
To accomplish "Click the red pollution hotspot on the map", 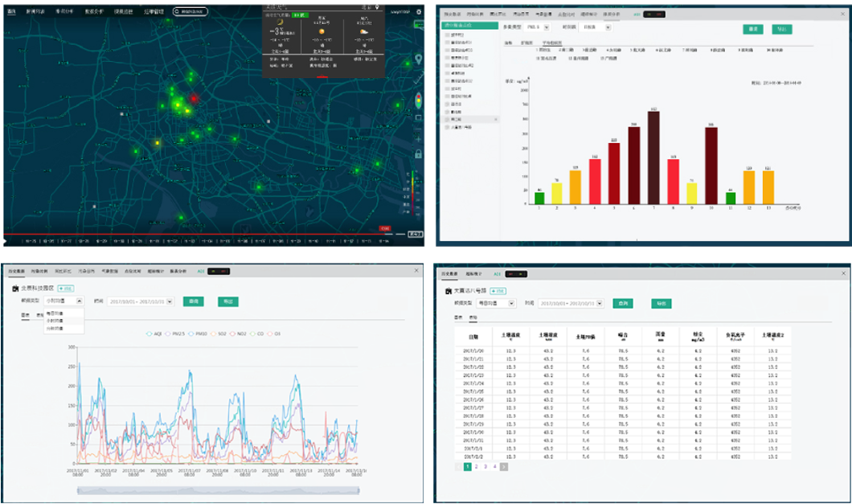I will pyautogui.click(x=194, y=98).
